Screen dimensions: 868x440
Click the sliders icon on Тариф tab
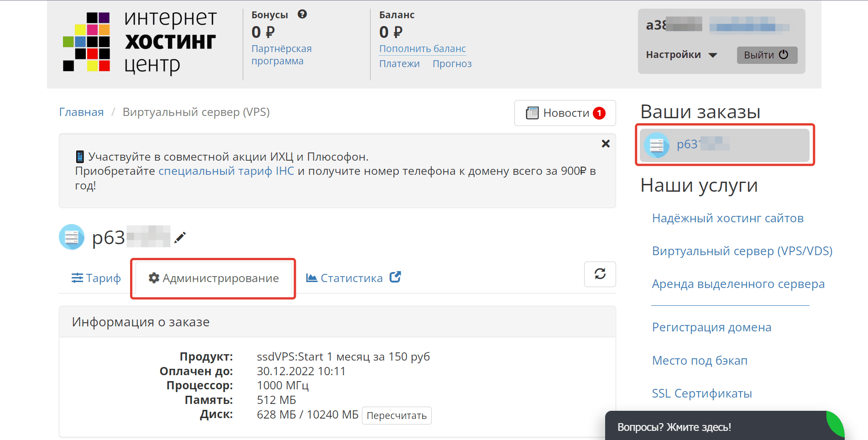[77, 278]
